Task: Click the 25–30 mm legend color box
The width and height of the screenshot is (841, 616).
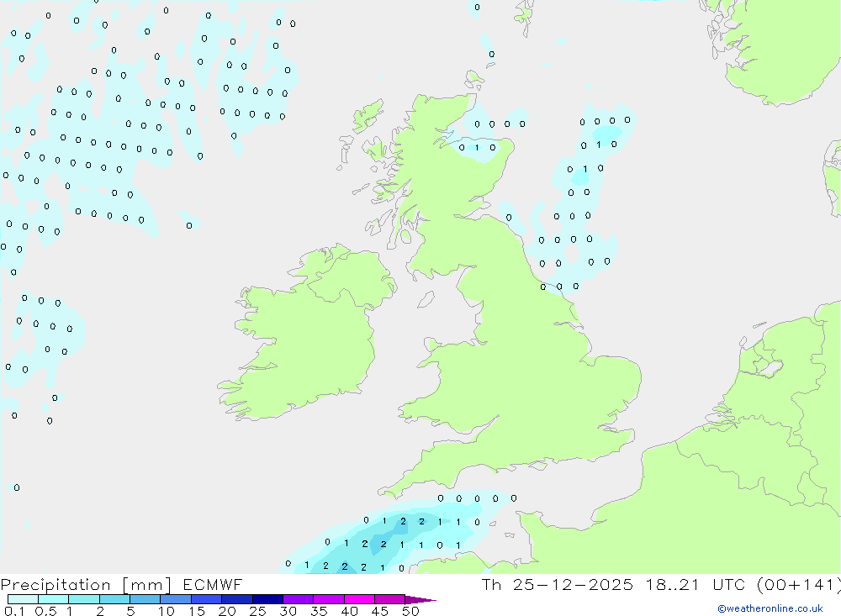Action: [267, 599]
